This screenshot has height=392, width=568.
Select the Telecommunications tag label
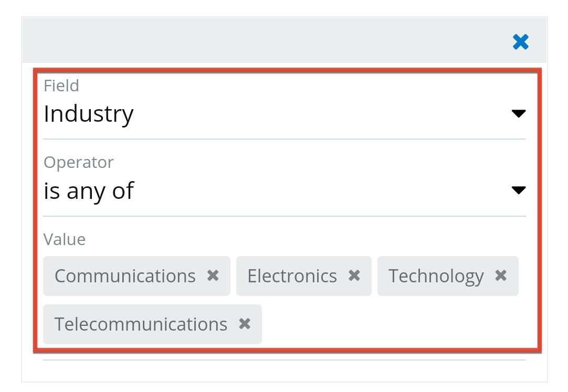pos(141,324)
